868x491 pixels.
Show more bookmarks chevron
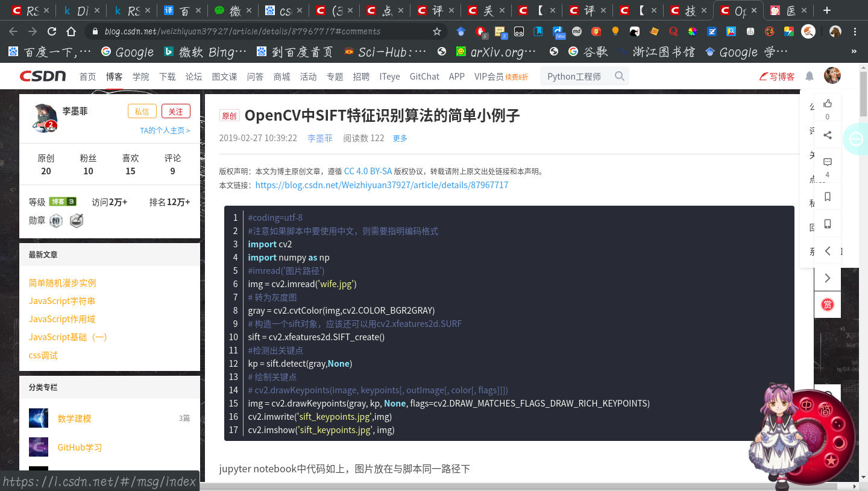tap(854, 52)
